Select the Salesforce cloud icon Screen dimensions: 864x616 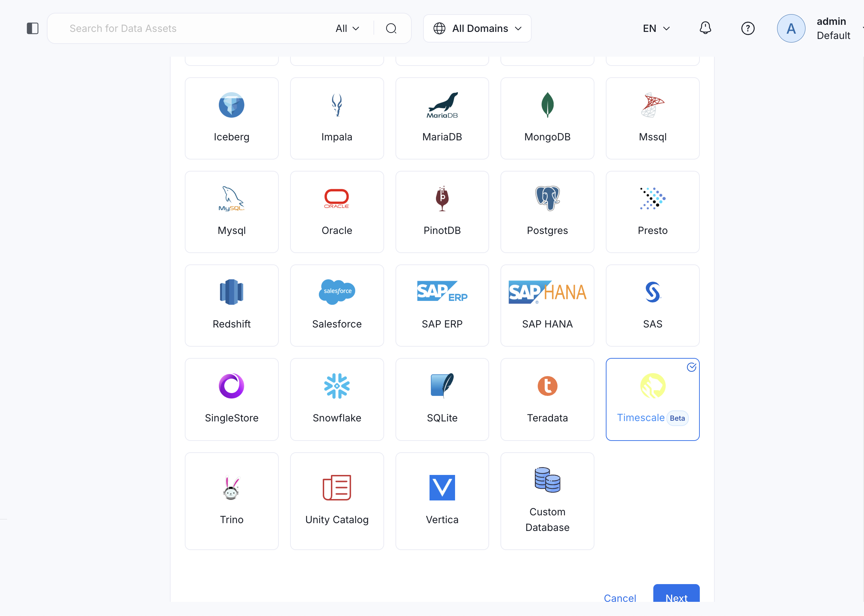(337, 292)
